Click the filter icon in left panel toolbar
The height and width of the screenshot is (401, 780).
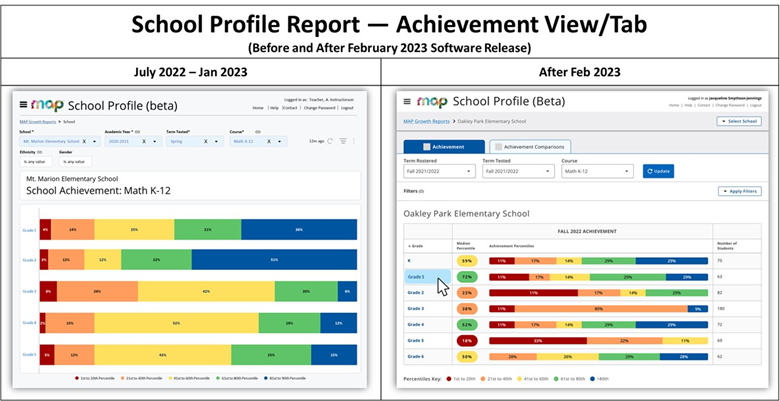tap(343, 141)
